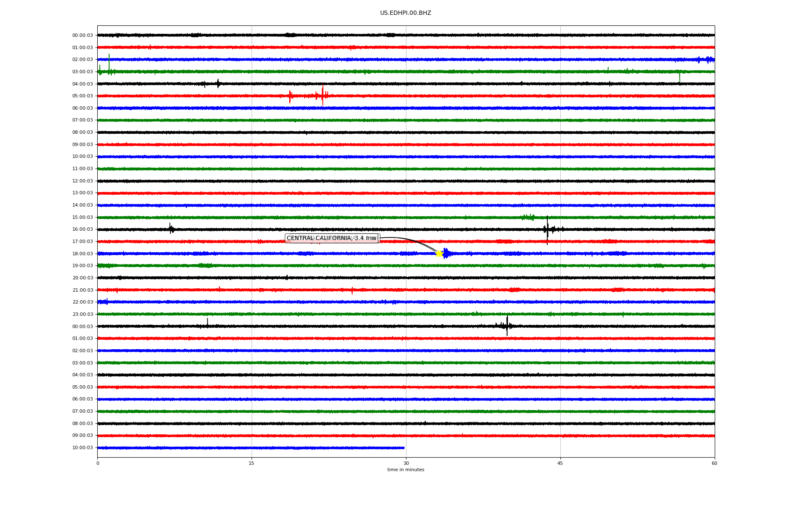812x508 pixels.
Task: Click the 45 tick on the time axis
Action: 560,463
